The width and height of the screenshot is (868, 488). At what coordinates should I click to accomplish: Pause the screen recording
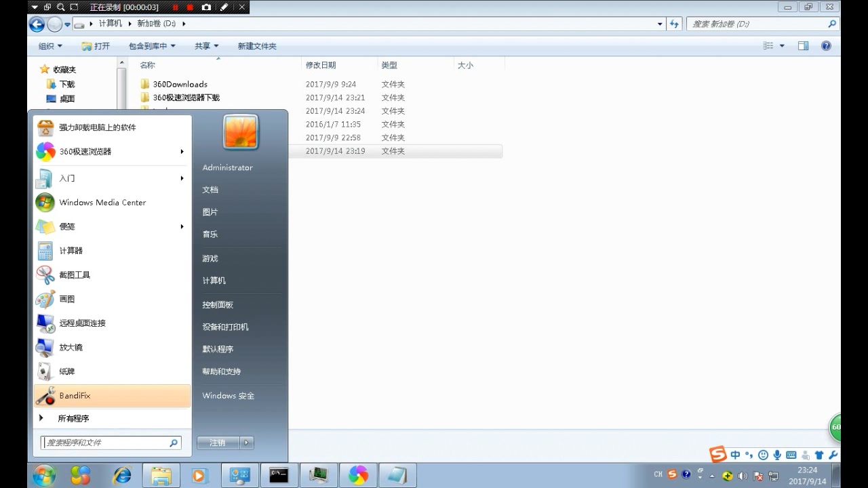tap(176, 7)
